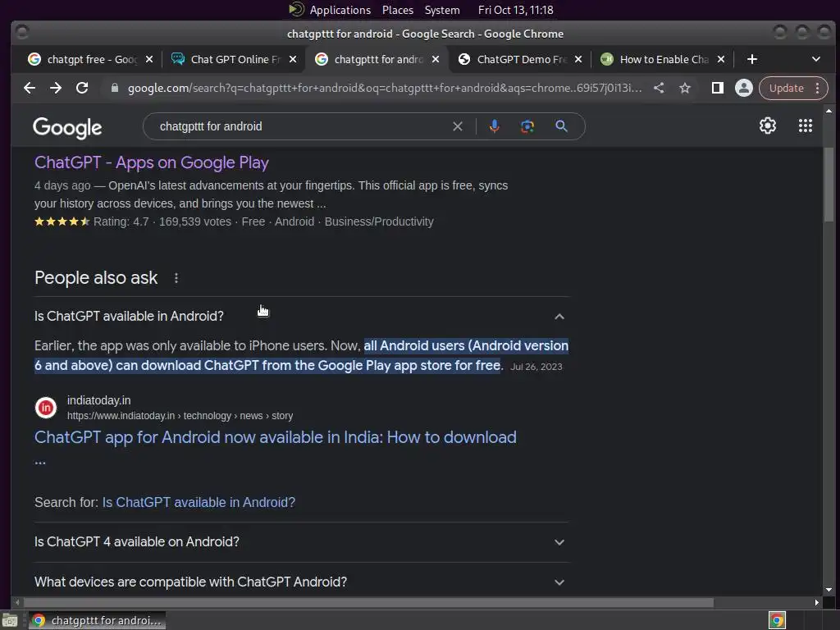Click the clock showing Fri Oct 13
This screenshot has width=840, height=630.
point(515,10)
